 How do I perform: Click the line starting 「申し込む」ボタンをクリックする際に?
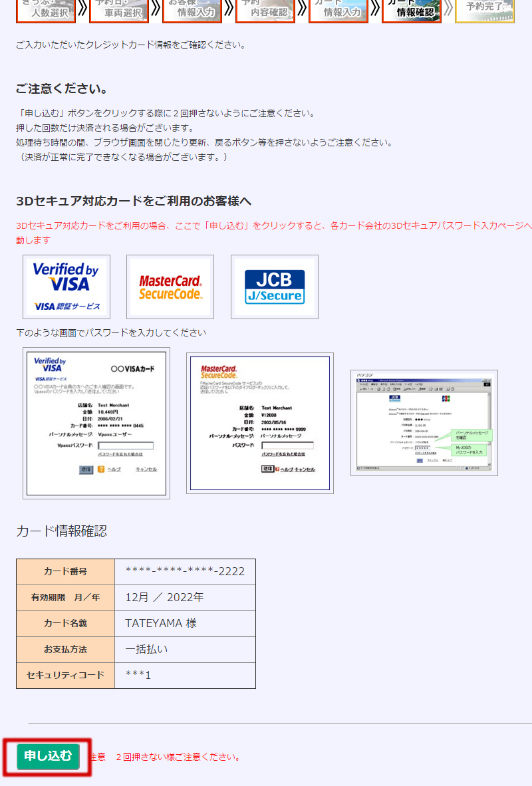click(x=167, y=113)
